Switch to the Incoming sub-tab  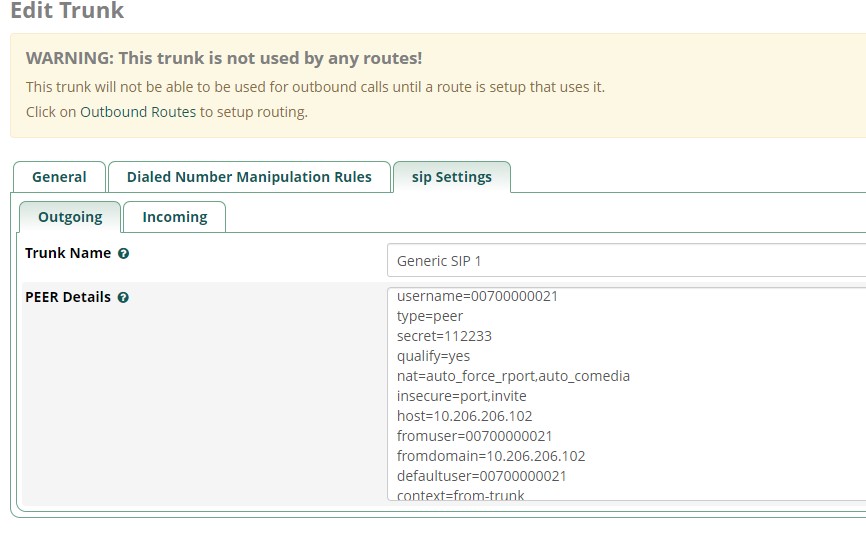175,217
